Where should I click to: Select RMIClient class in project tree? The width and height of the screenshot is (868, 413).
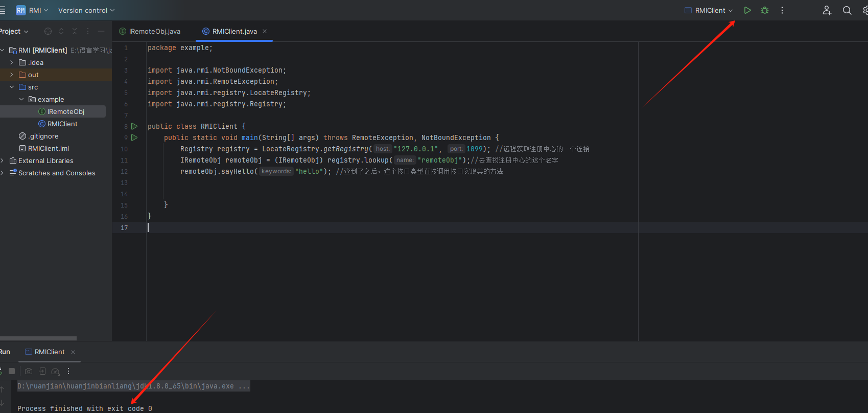tap(58, 124)
